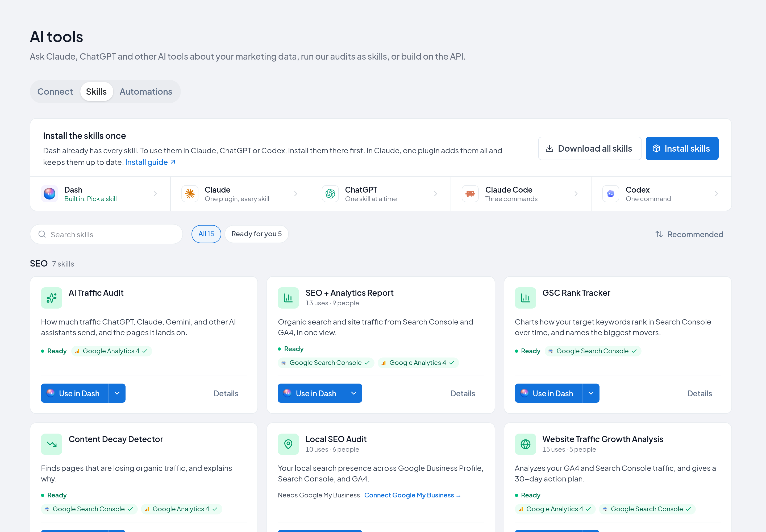Screen dimensions: 766x532
Task: View Details for GSC Rank Tracker
Action: coord(700,394)
